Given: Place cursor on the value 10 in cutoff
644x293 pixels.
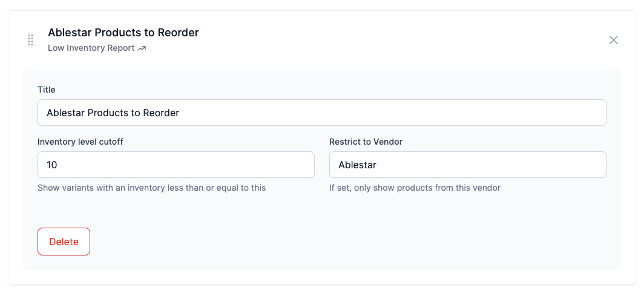Looking at the screenshot, I should (52, 165).
